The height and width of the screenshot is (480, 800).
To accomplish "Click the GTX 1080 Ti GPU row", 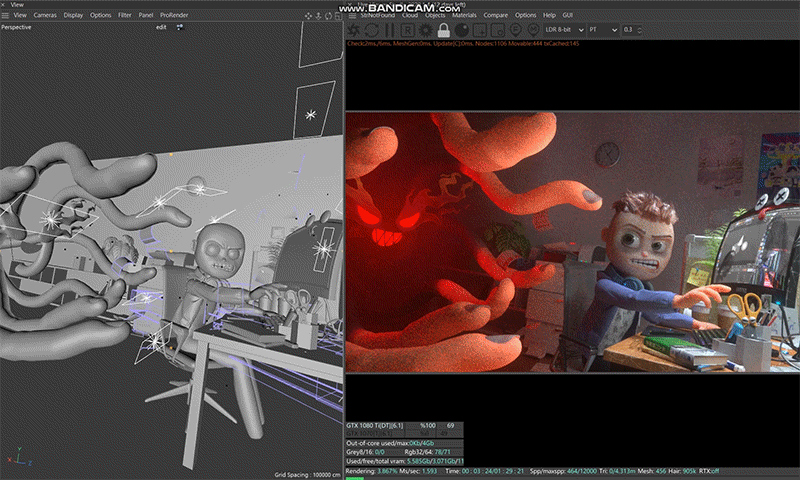I will [x=404, y=425].
